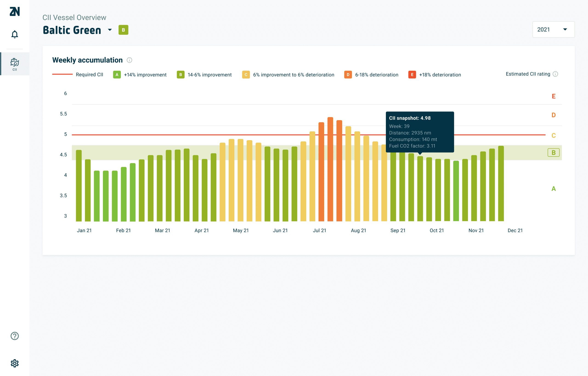This screenshot has height=376, width=588.
Task: Click the Consumption: 140 mt tooltip line
Action: tap(413, 139)
